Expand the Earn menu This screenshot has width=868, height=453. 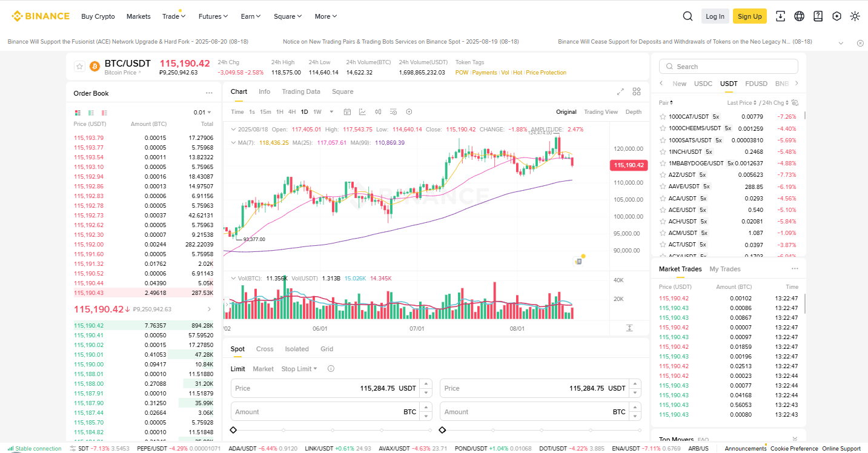tap(251, 16)
